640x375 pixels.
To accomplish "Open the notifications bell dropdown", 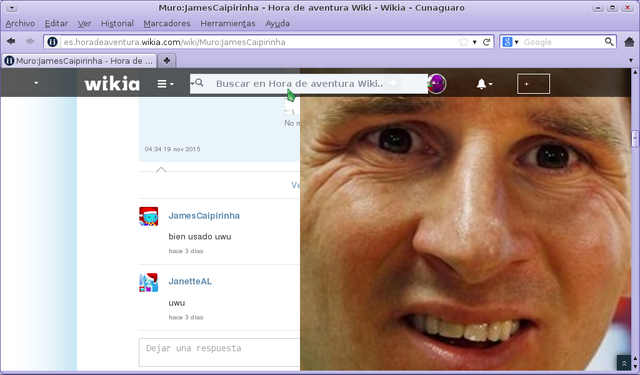I will click(x=484, y=84).
